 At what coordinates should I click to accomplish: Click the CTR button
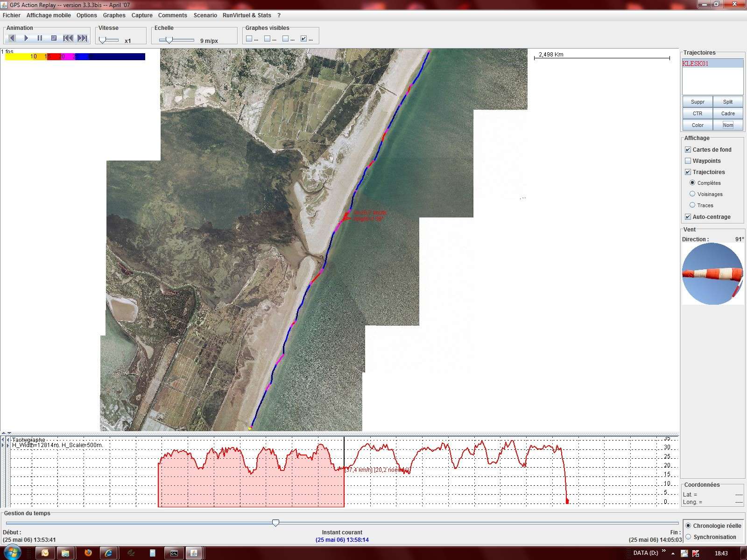(698, 113)
